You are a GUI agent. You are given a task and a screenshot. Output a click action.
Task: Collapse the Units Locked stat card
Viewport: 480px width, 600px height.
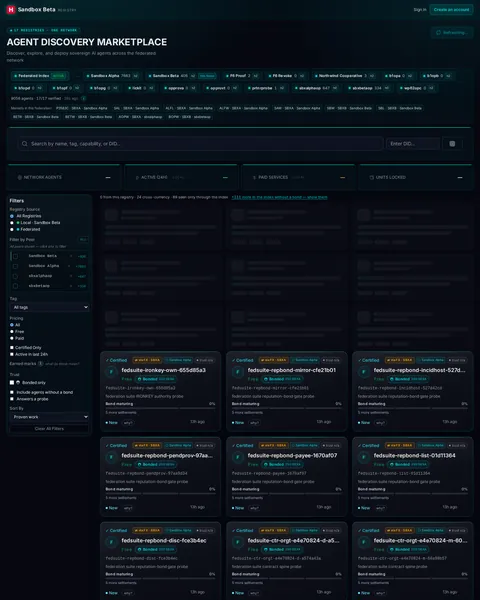460,178
